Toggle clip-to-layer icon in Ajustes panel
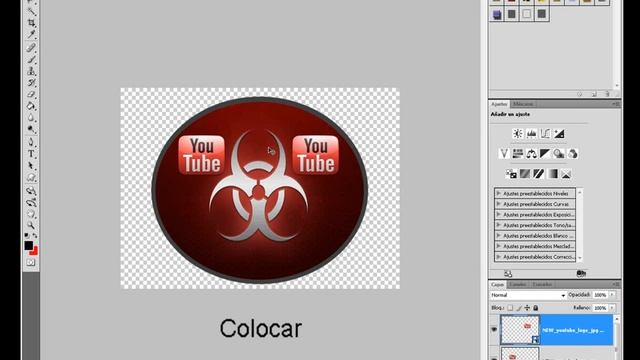 (581, 273)
